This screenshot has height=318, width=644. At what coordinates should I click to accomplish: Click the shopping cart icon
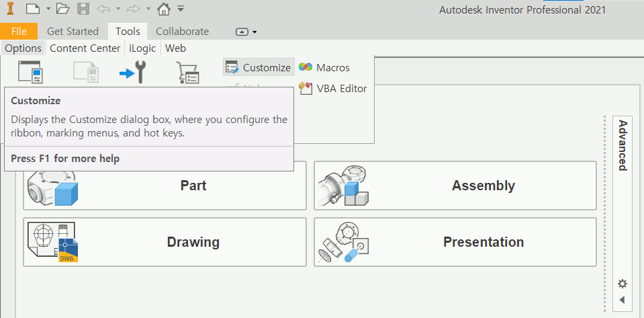tap(187, 73)
